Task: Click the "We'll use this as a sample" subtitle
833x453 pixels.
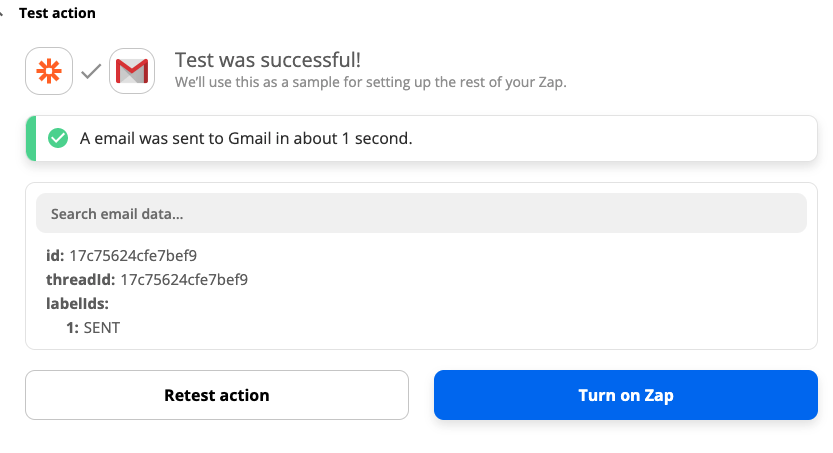Action: (x=370, y=82)
